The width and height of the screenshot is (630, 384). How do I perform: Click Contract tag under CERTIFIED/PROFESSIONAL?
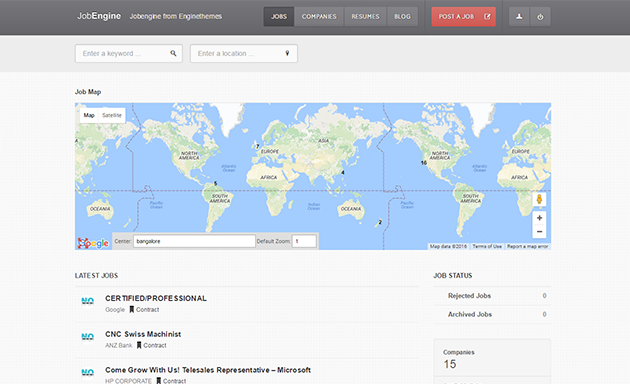144,310
